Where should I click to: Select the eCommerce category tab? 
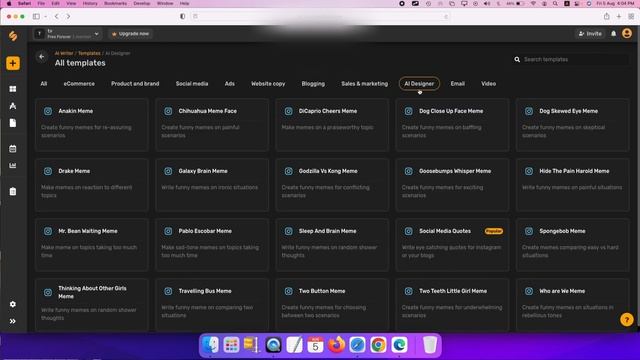click(79, 84)
